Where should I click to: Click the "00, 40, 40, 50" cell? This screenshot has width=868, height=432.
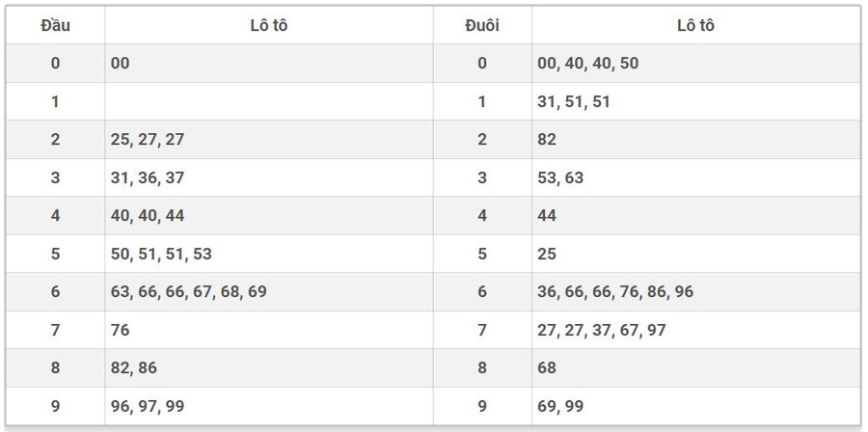588,63
